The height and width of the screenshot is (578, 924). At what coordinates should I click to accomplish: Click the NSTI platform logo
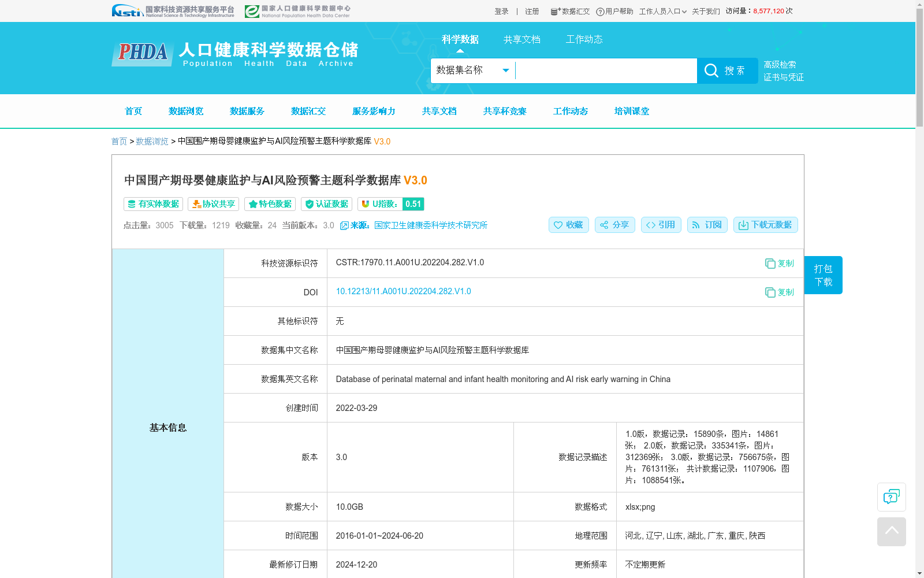pos(173,11)
